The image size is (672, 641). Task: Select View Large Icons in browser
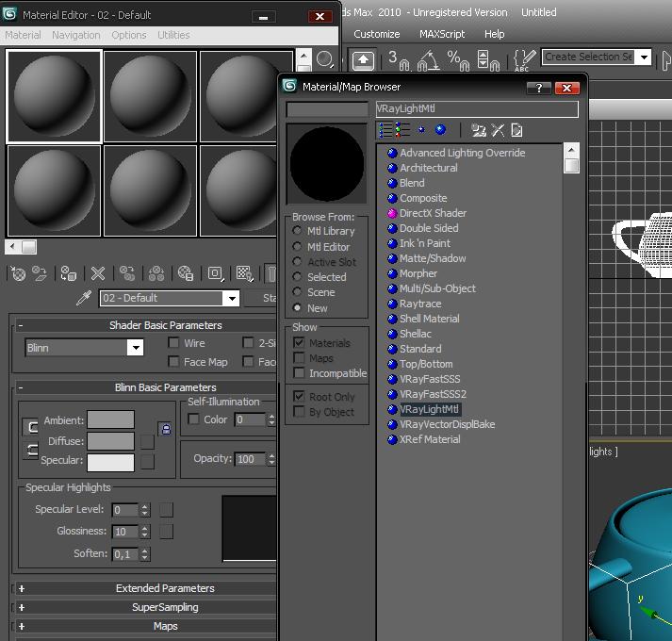(x=440, y=129)
